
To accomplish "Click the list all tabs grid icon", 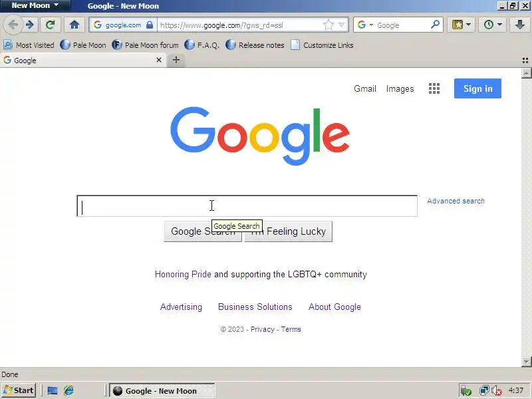I will pos(525,61).
